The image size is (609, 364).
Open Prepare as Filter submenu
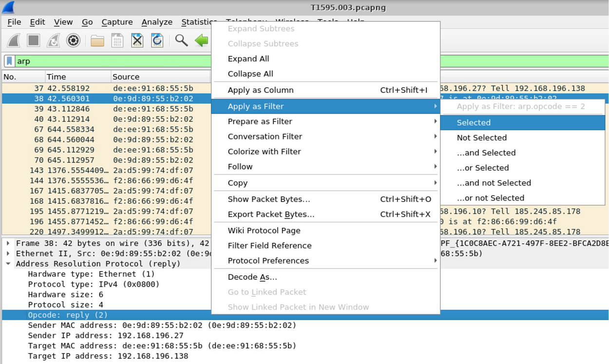click(x=325, y=122)
